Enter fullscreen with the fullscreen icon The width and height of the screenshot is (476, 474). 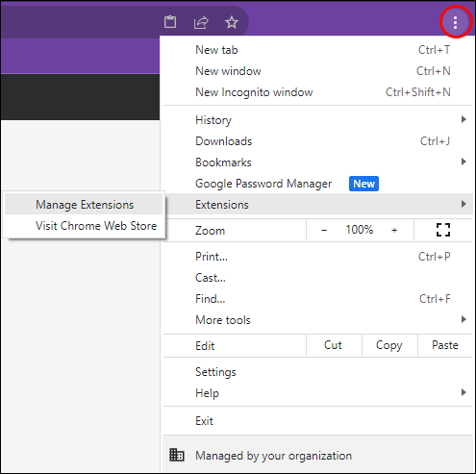(x=443, y=230)
